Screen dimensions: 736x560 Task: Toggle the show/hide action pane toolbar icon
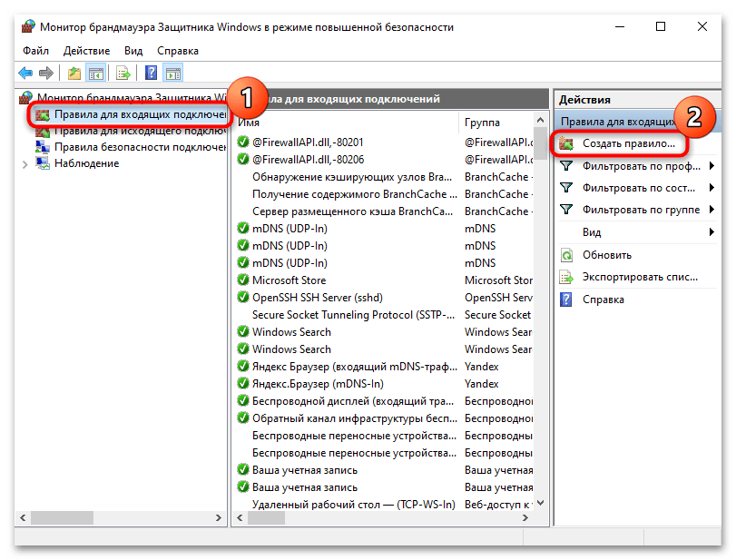coord(174,74)
